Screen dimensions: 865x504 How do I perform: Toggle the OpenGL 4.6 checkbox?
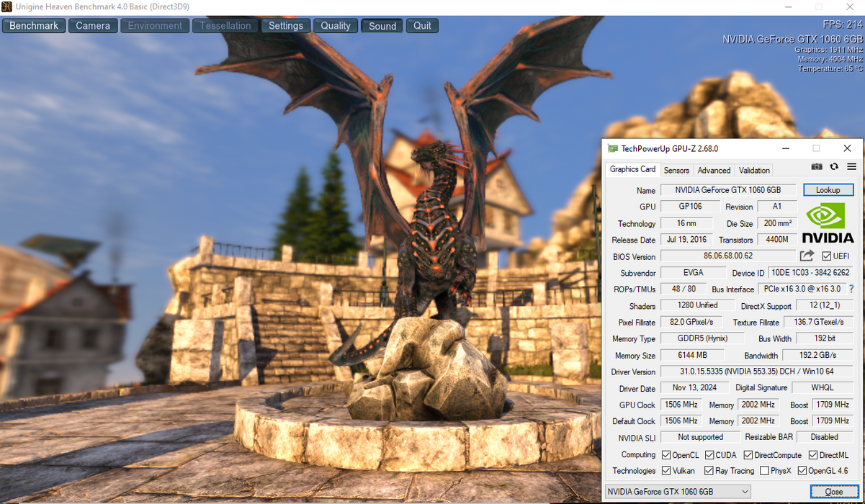click(x=802, y=471)
